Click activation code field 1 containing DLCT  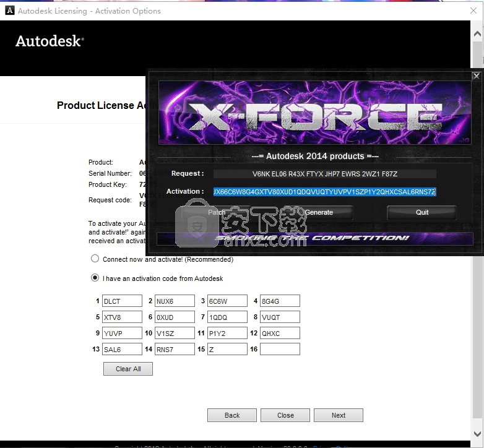coord(122,301)
